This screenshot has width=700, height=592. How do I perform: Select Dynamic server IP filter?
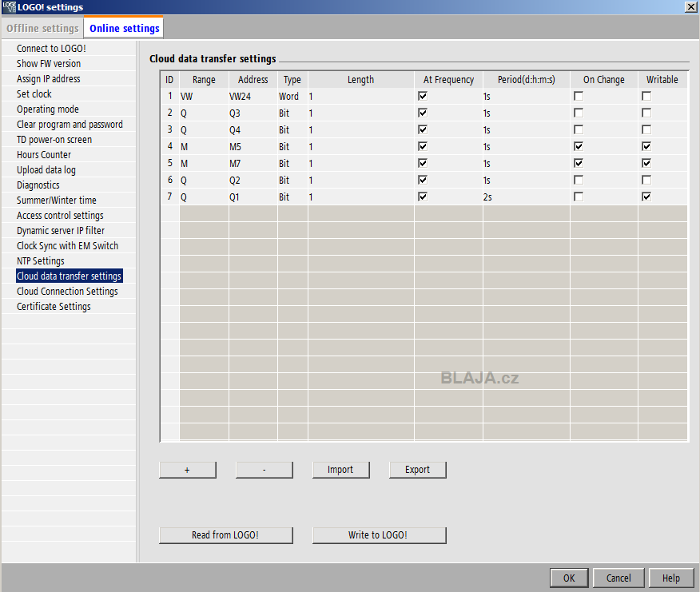point(60,230)
